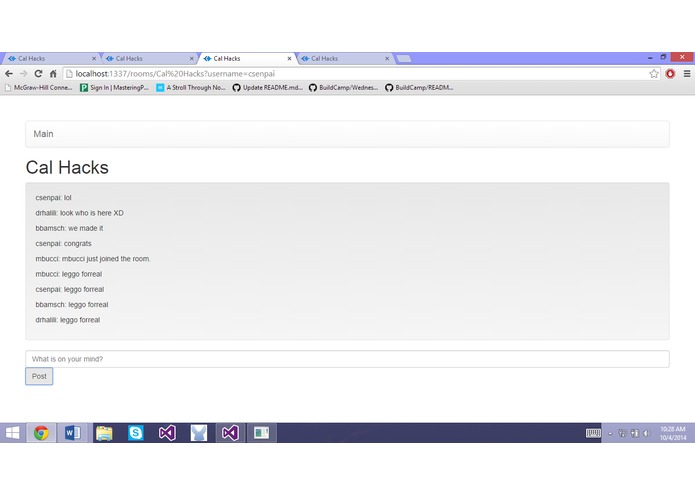The image size is (695, 494).
Task: Switch to the second Cal Hacks tab
Action: click(148, 58)
